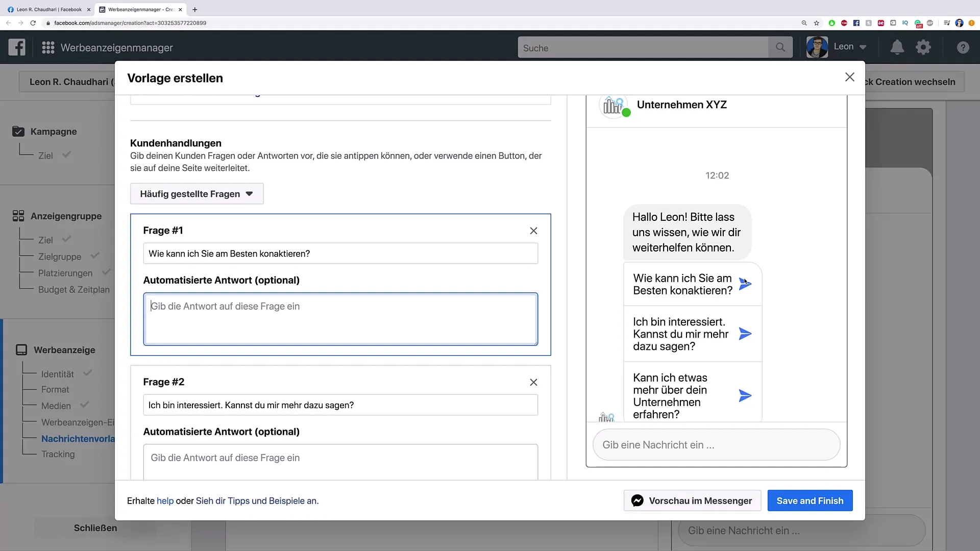Click preview 'Gib eine Nachricht ein' field
980x551 pixels.
[716, 445]
